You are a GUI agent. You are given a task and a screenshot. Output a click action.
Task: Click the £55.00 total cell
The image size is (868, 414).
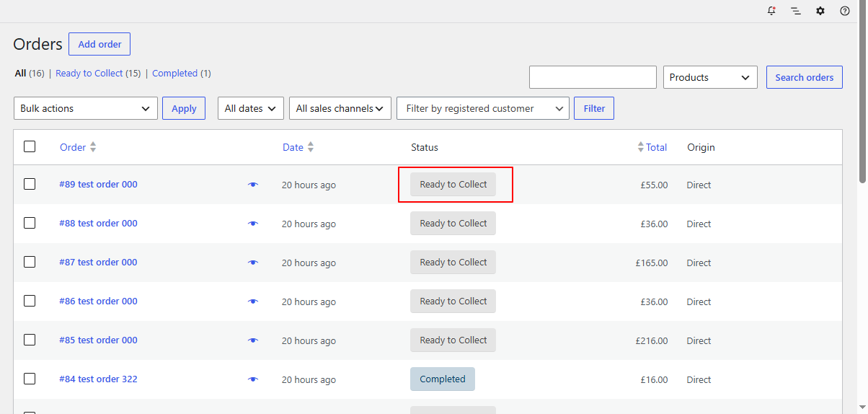point(654,185)
